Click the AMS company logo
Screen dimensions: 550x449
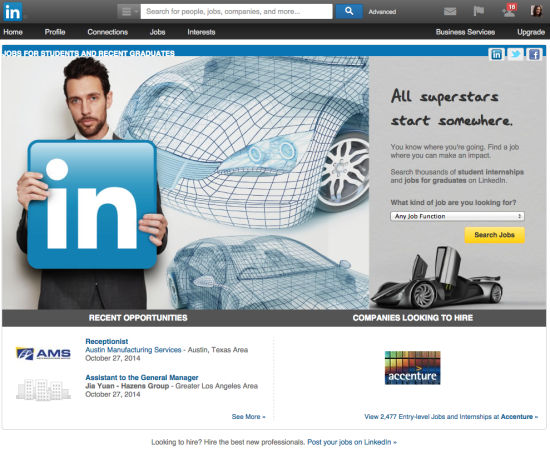[x=43, y=353]
